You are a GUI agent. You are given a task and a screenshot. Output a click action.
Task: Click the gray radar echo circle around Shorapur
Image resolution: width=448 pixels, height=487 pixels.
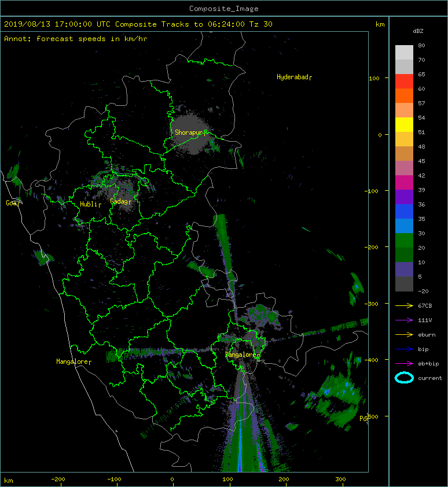[190, 134]
